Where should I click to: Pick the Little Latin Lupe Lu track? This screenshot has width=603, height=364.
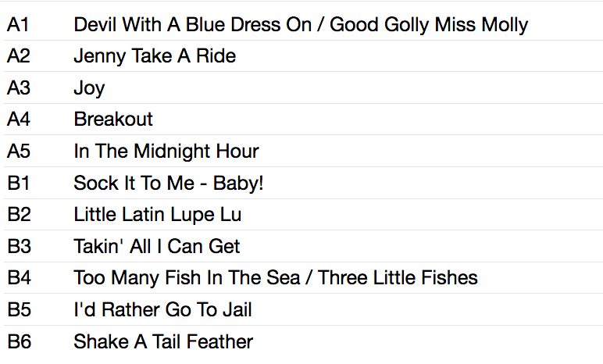pos(157,215)
